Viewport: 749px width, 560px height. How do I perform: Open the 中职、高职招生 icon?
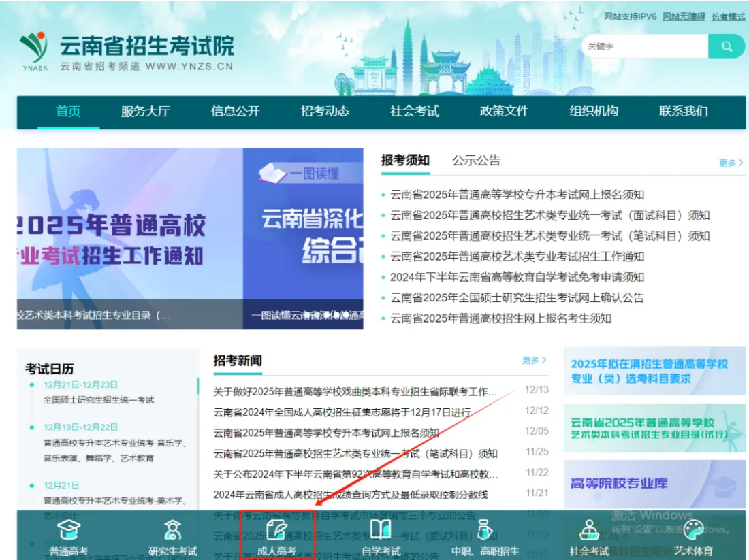[485, 529]
